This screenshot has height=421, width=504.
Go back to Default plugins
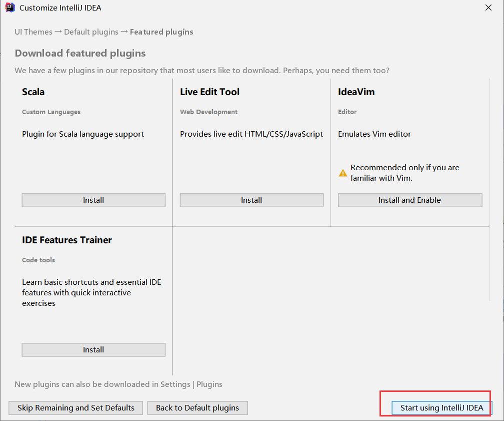(197, 408)
